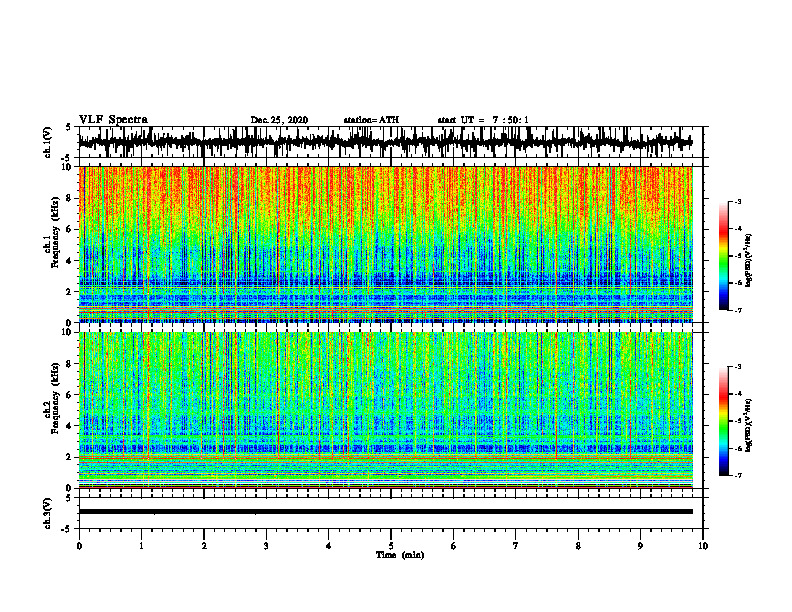
Task: Click the "6" kHz tick on ch.2 axis
Action: tap(69, 395)
